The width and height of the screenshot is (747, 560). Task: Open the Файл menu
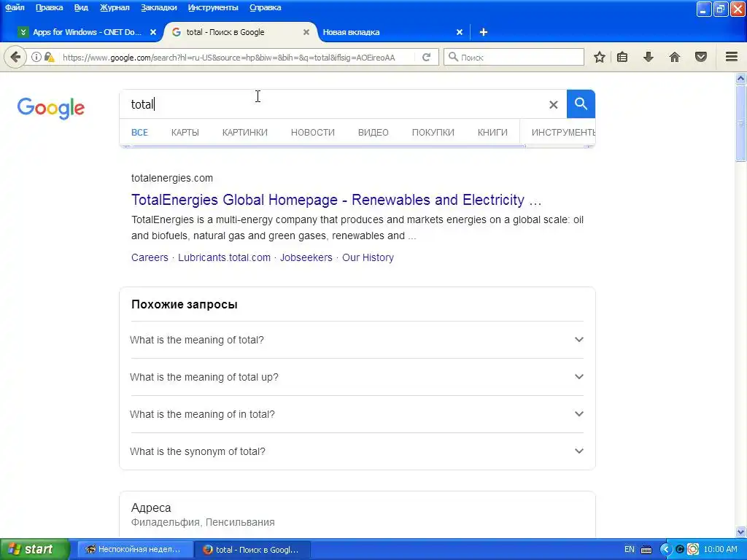pos(15,7)
